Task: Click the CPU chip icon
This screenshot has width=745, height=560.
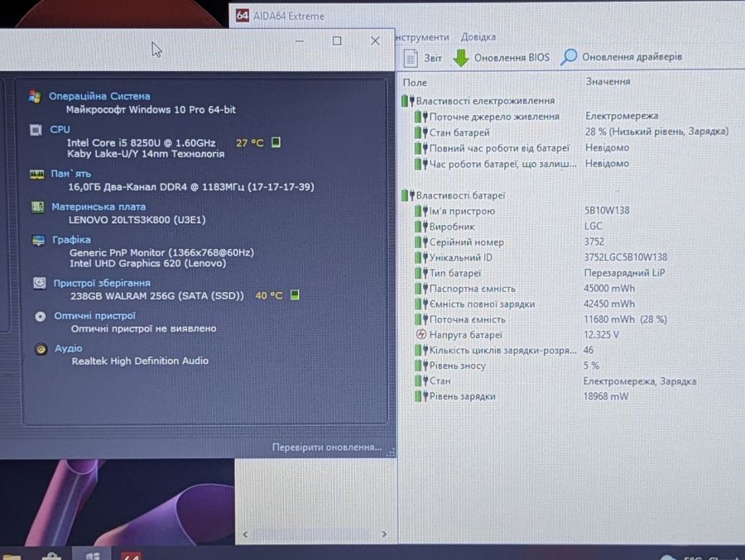Action: (36, 130)
